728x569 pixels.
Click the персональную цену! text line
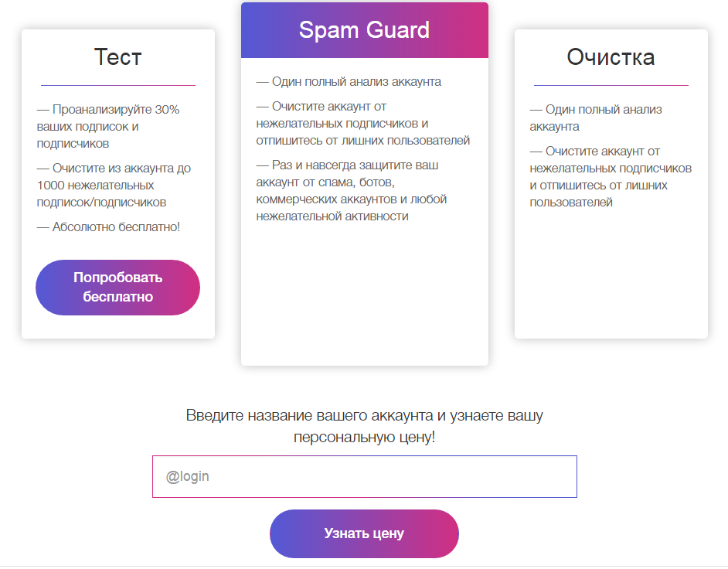[x=364, y=437]
